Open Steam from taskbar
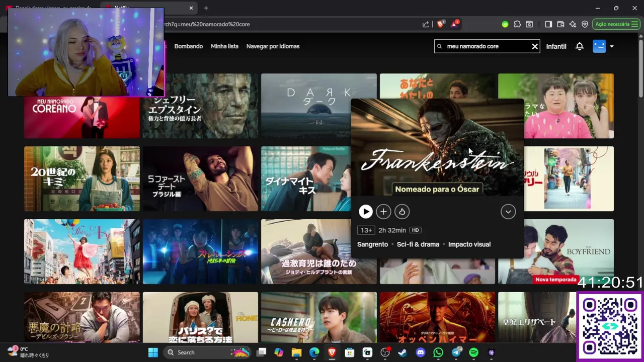This screenshot has height=362, width=644. [403, 352]
